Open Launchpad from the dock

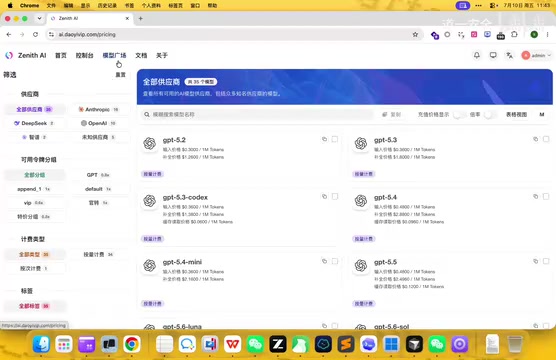pyautogui.click(x=64, y=344)
